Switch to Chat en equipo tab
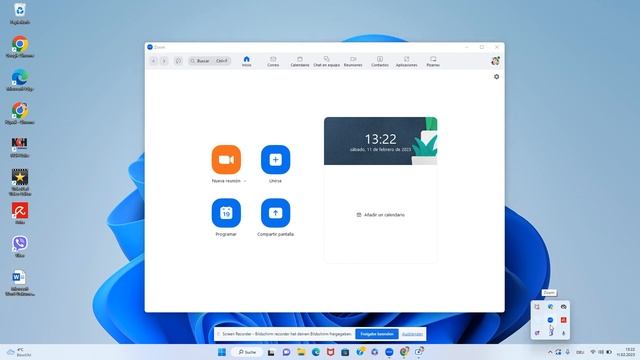This screenshot has height=360, width=640. pyautogui.click(x=327, y=62)
